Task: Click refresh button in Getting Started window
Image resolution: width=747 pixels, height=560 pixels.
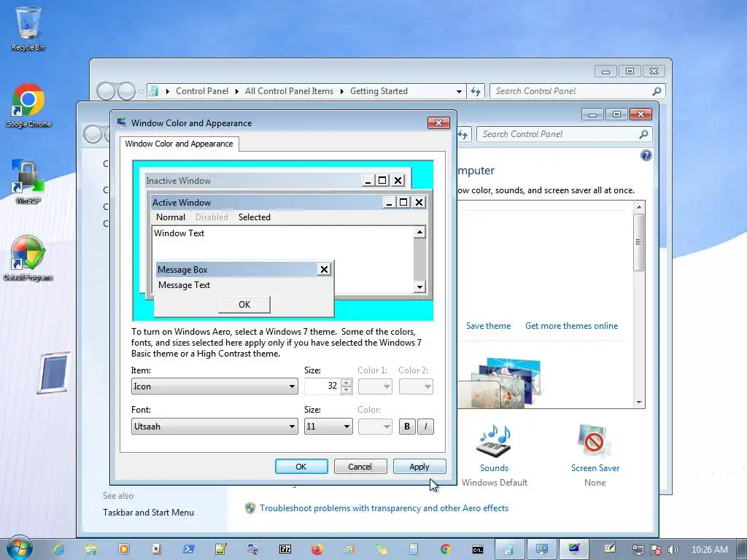Action: [476, 91]
